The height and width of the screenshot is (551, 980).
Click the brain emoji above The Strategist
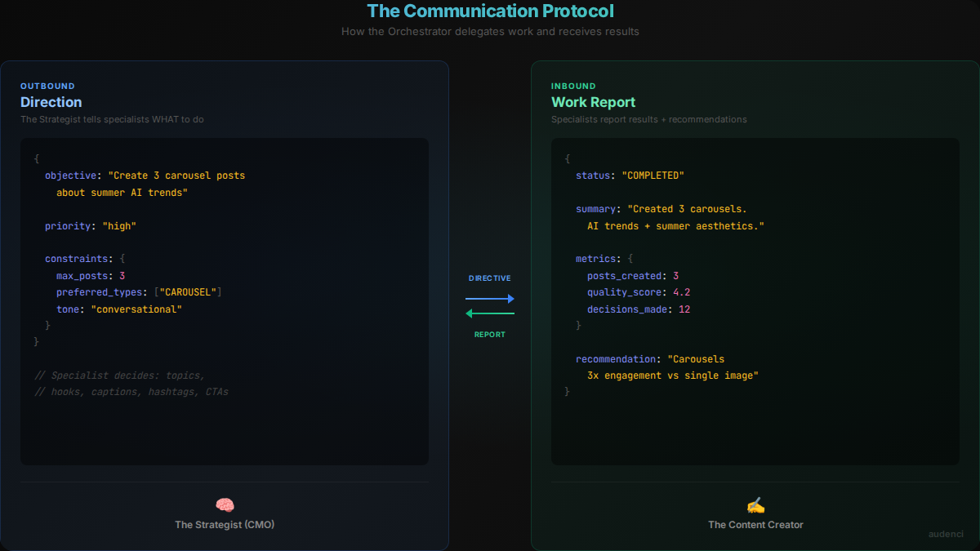pos(225,505)
